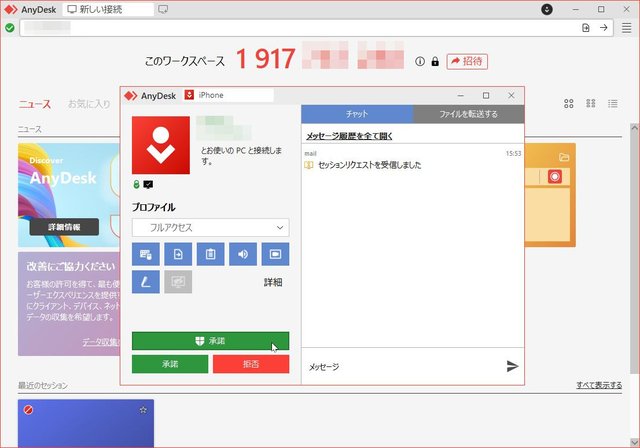This screenshot has height=448, width=640.
Task: Switch to ファイルを転送する tab
Action: coord(469,114)
